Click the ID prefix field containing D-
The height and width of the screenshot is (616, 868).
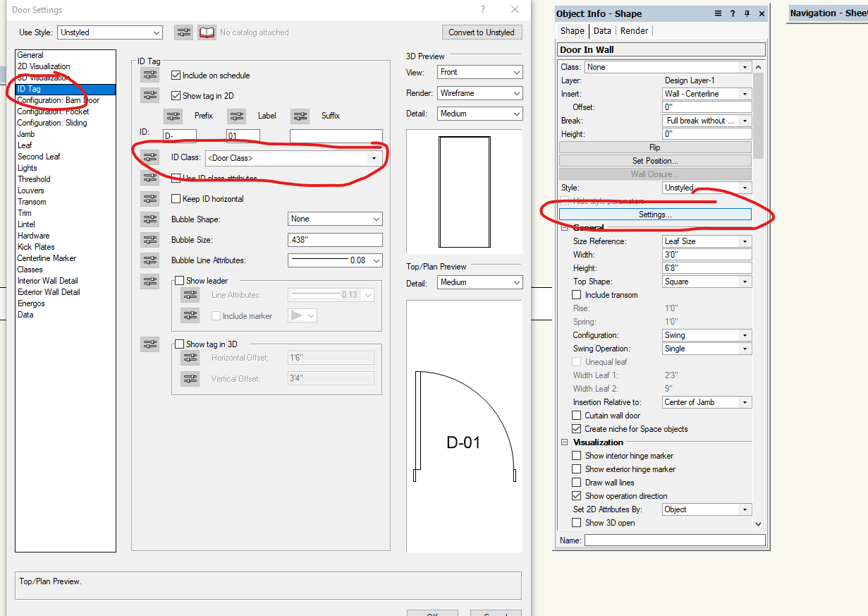click(179, 133)
